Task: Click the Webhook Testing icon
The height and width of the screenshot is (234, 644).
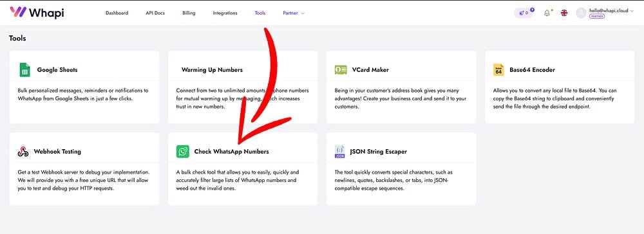Action: click(23, 152)
